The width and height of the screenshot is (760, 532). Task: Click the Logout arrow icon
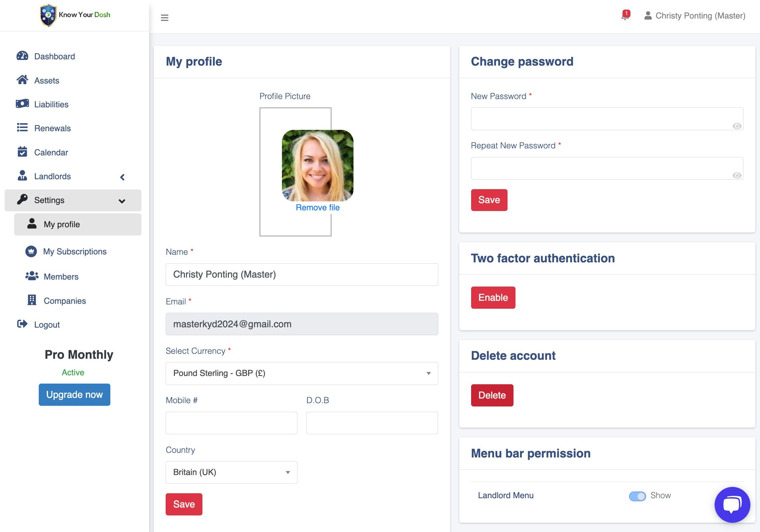(22, 324)
